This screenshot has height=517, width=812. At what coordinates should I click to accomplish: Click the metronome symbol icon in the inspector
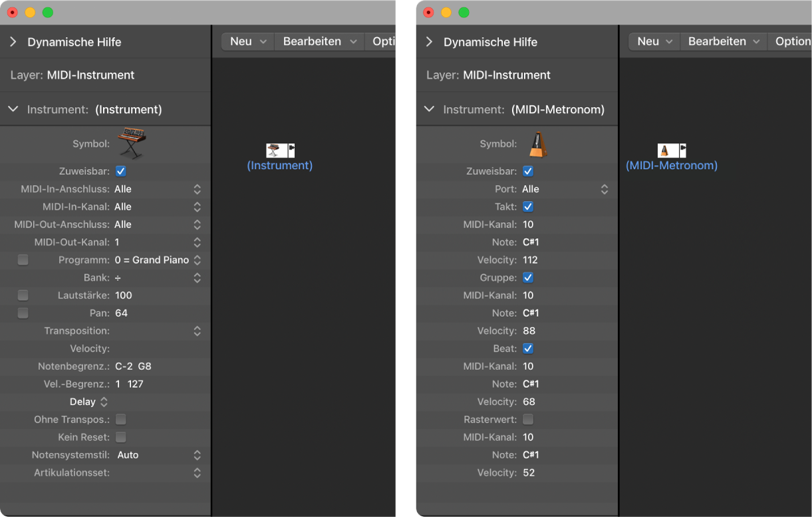pyautogui.click(x=538, y=144)
